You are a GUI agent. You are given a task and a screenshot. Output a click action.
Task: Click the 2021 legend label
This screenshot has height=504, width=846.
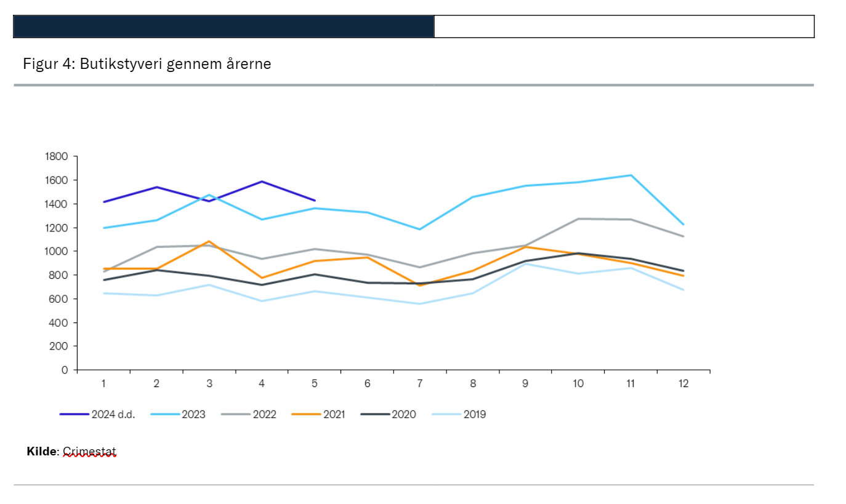click(x=333, y=414)
